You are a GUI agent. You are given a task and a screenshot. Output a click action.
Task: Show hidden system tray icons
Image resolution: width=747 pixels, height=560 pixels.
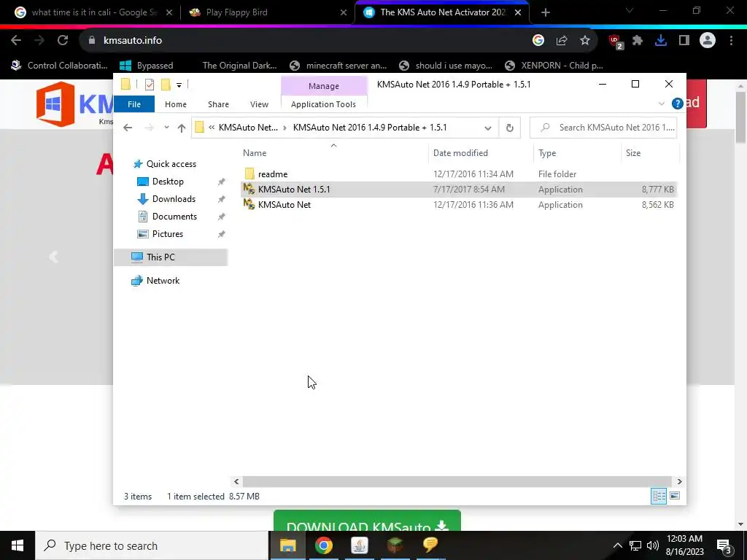pos(617,545)
